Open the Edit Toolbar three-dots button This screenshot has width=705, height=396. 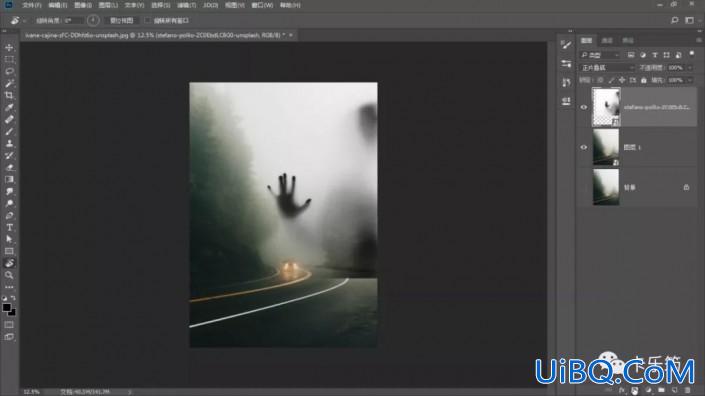9,287
